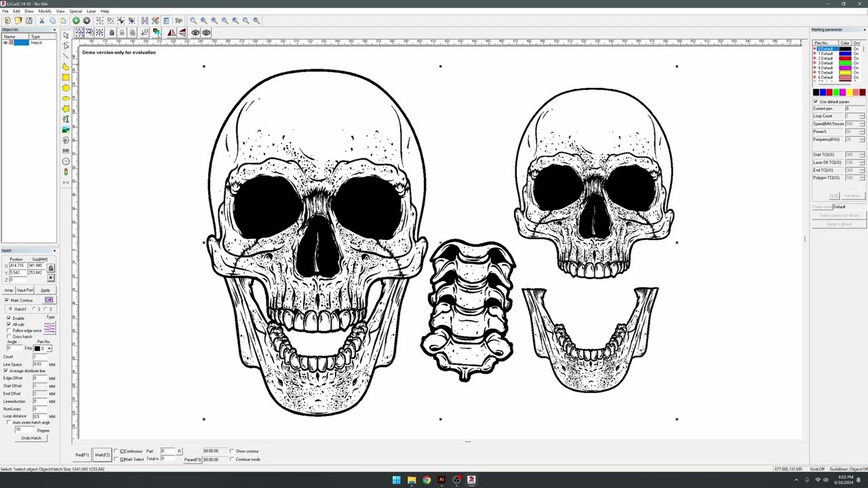Select the Text tool
Screen dimensions: 868x488
click(x=66, y=119)
